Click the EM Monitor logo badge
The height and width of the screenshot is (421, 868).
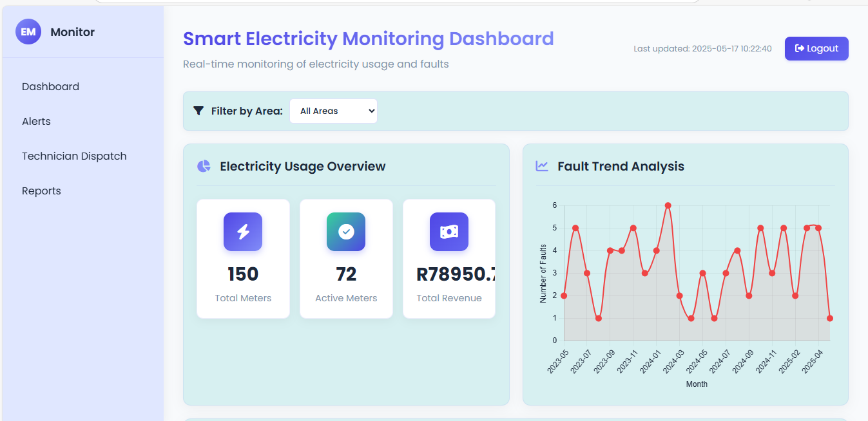point(28,31)
